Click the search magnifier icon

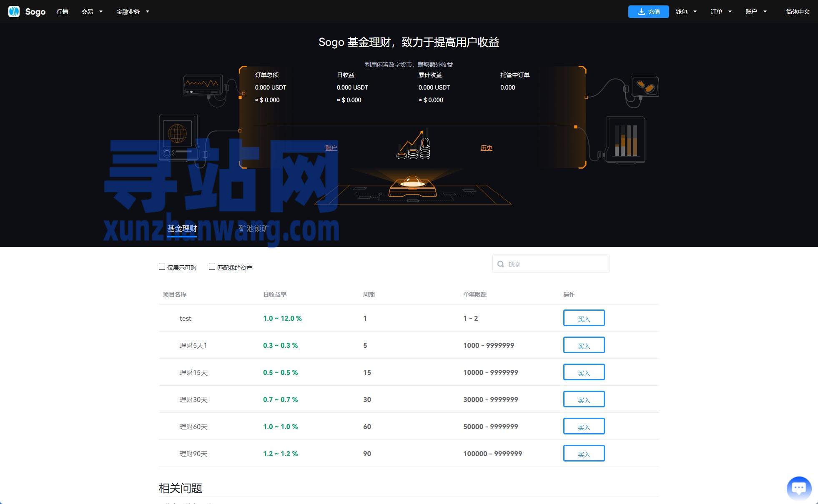[501, 264]
